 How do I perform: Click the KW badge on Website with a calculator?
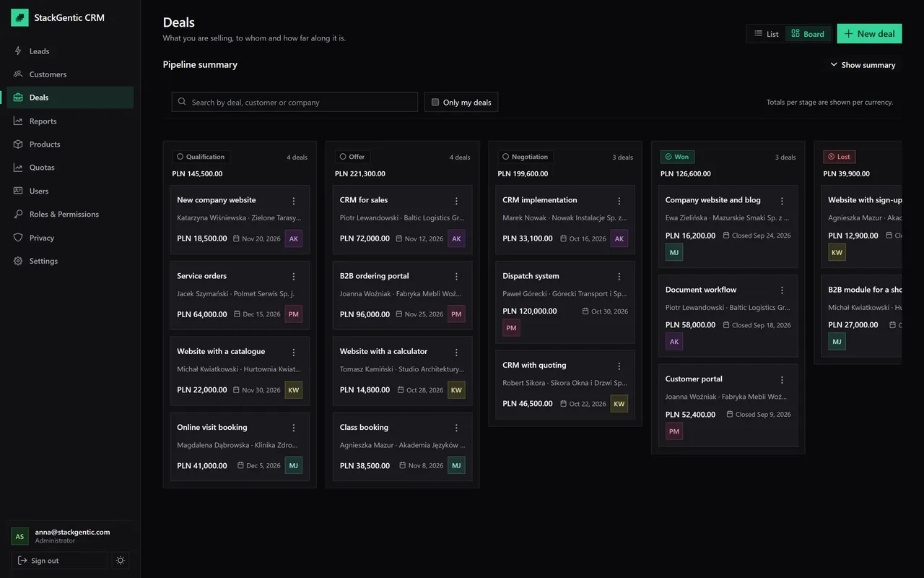tap(456, 390)
